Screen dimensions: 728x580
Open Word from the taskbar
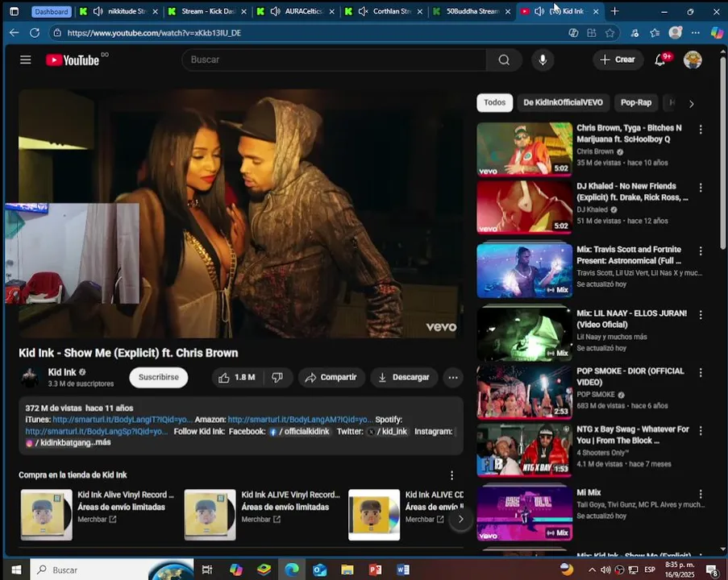[403, 570]
